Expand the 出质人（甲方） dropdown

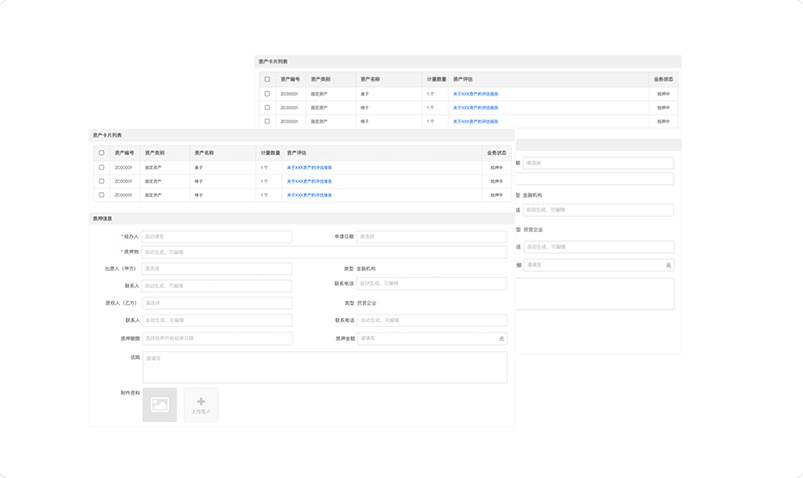tap(216, 269)
